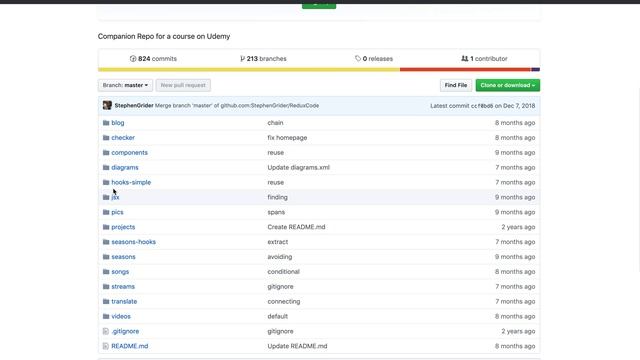Click the "finding" commit message
The height and width of the screenshot is (360, 640).
click(278, 197)
